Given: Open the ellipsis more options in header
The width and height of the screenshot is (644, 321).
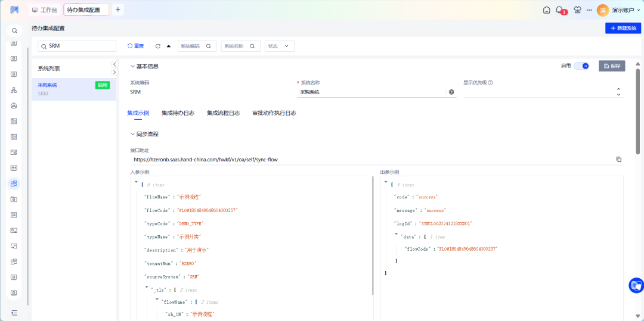Looking at the screenshot, I should click(589, 10).
